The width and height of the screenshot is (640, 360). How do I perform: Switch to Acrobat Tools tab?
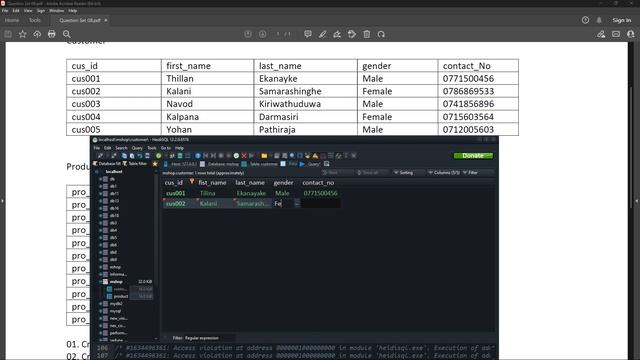(x=35, y=20)
